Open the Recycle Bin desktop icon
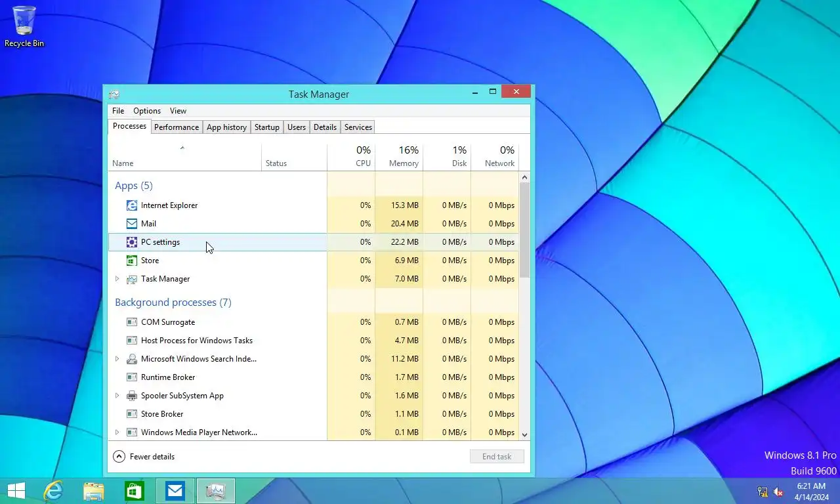The height and width of the screenshot is (504, 840). click(x=24, y=26)
